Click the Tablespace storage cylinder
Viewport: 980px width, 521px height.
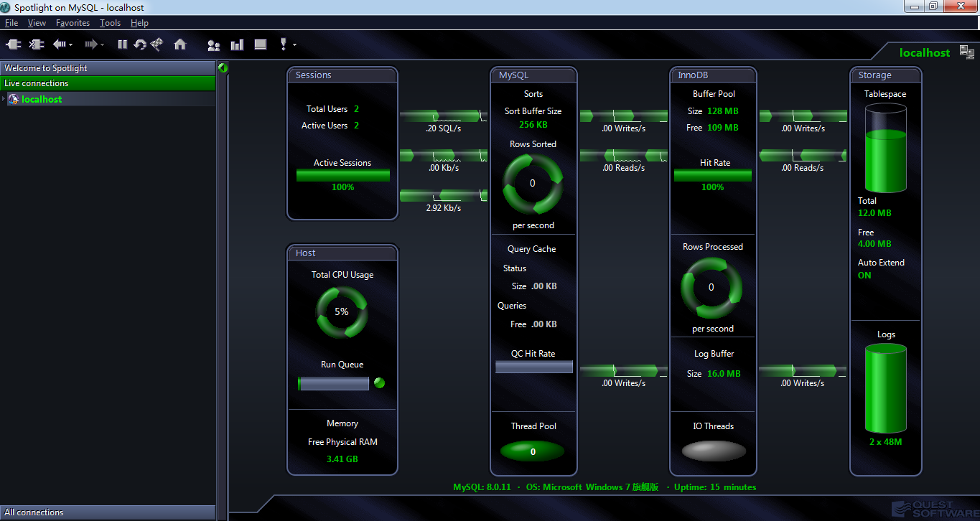tap(885, 147)
